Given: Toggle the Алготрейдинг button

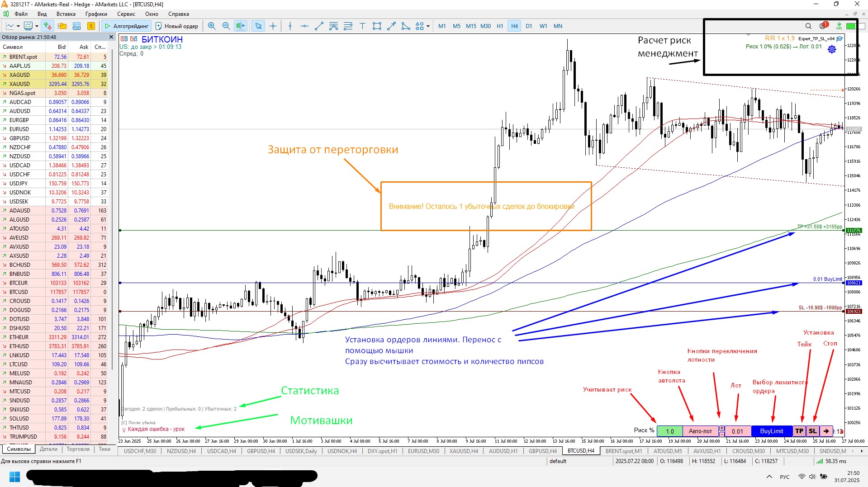Looking at the screenshot, I should point(126,26).
